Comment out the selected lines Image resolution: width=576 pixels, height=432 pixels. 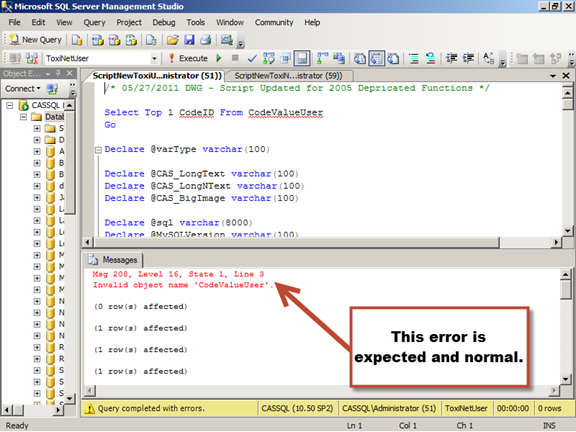pos(414,58)
